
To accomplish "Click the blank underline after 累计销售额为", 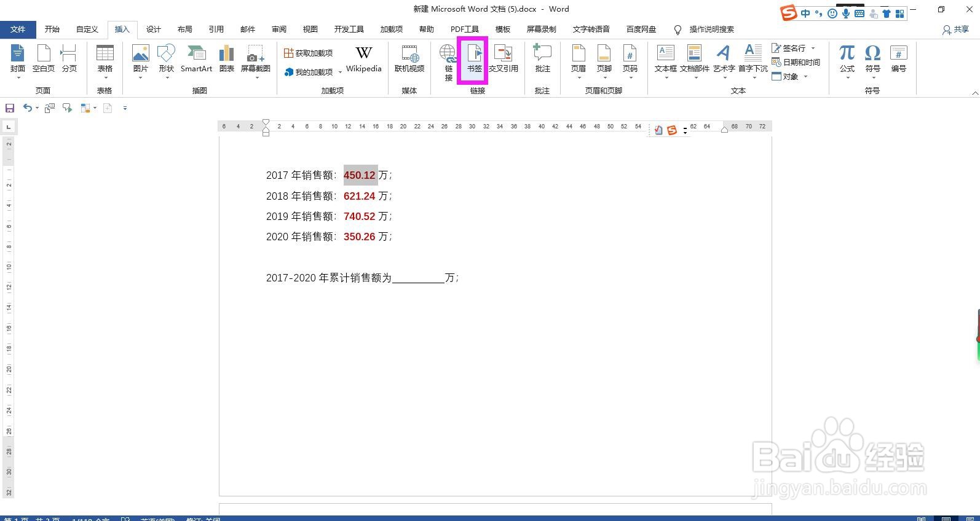I will tap(418, 278).
